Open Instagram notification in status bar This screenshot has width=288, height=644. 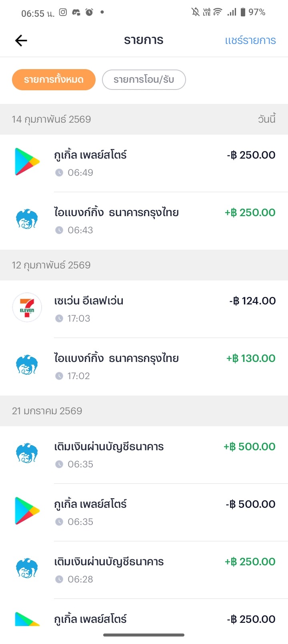coord(63,12)
